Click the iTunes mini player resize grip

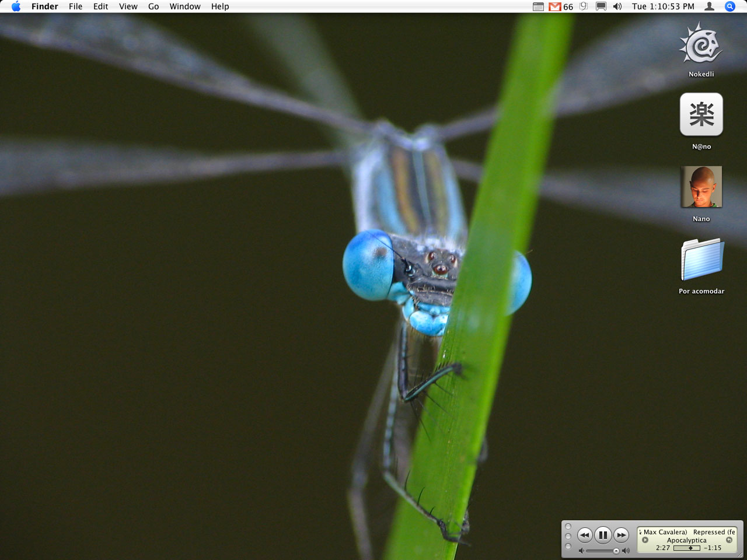pos(739,554)
